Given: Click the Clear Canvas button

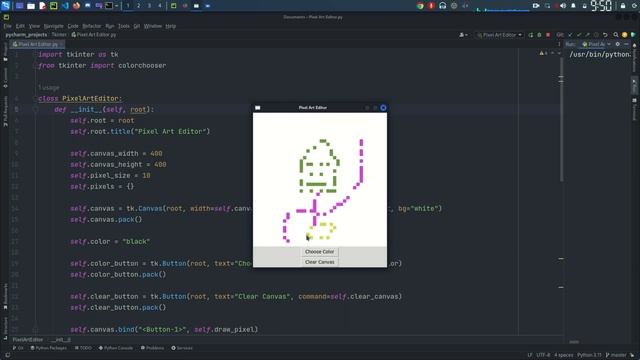Looking at the screenshot, I should [x=320, y=262].
